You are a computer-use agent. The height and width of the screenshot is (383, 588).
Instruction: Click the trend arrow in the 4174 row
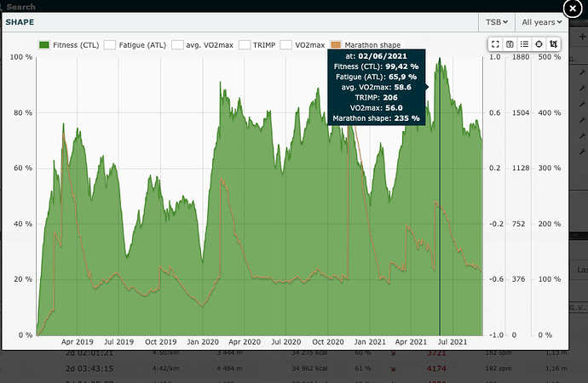(393, 369)
